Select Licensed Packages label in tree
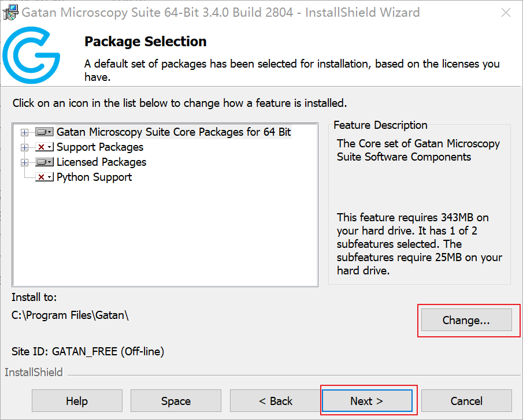Viewport: 523px width, 420px height. coord(101,162)
